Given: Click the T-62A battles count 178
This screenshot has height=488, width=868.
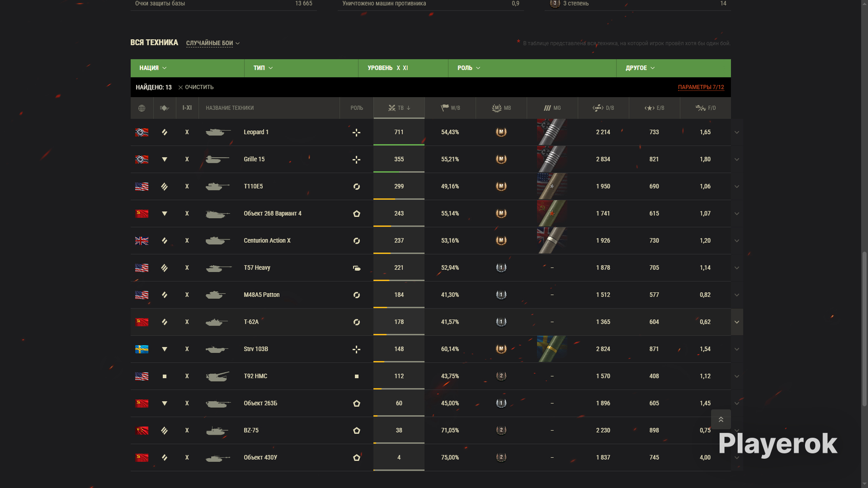Looking at the screenshot, I should tap(399, 322).
